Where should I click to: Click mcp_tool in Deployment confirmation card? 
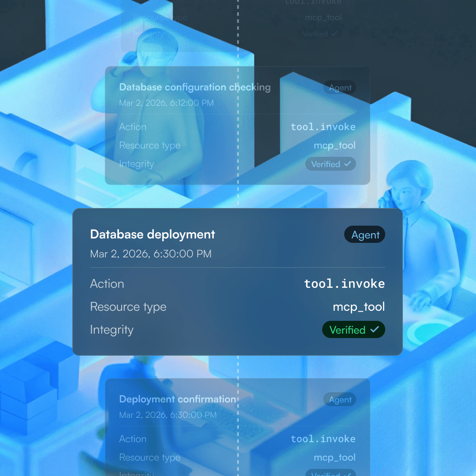pos(335,457)
